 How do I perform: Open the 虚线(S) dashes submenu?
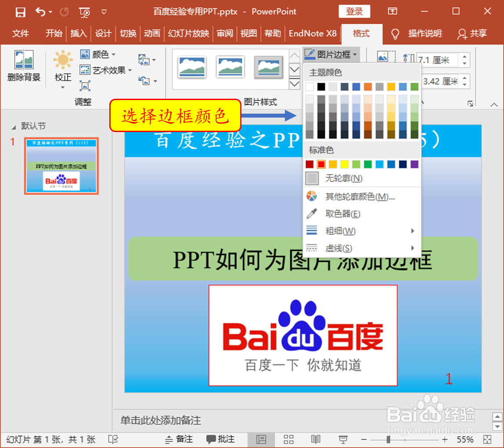[x=362, y=248]
